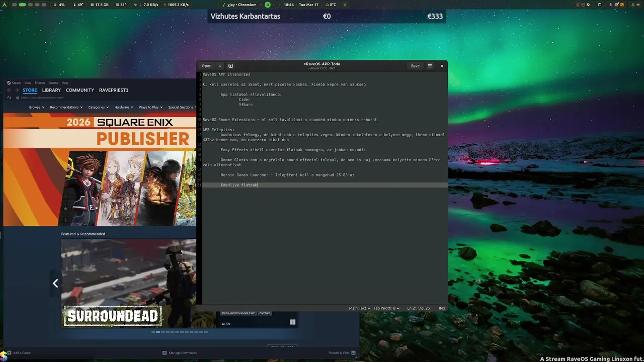Click the 'Featured & Recommended' heading in Steam
The height and width of the screenshot is (362, 644).
(83, 234)
